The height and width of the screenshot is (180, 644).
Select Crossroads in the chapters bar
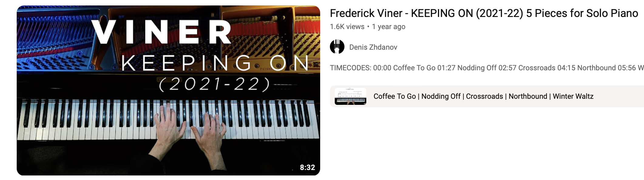(484, 96)
